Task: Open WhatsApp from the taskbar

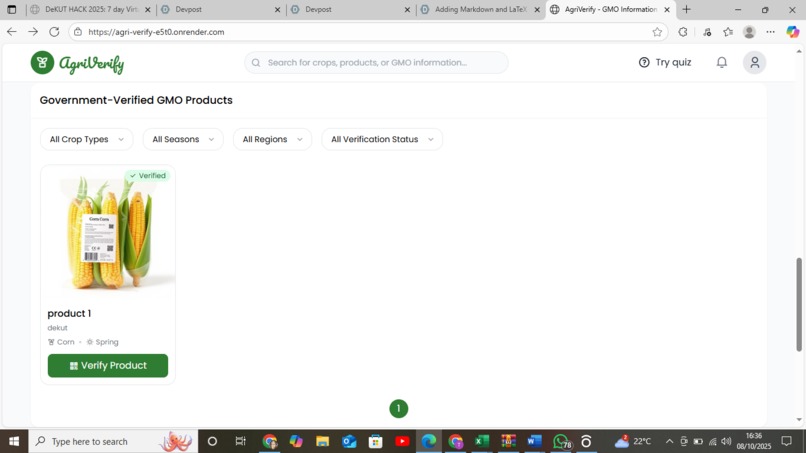Action: click(x=561, y=441)
